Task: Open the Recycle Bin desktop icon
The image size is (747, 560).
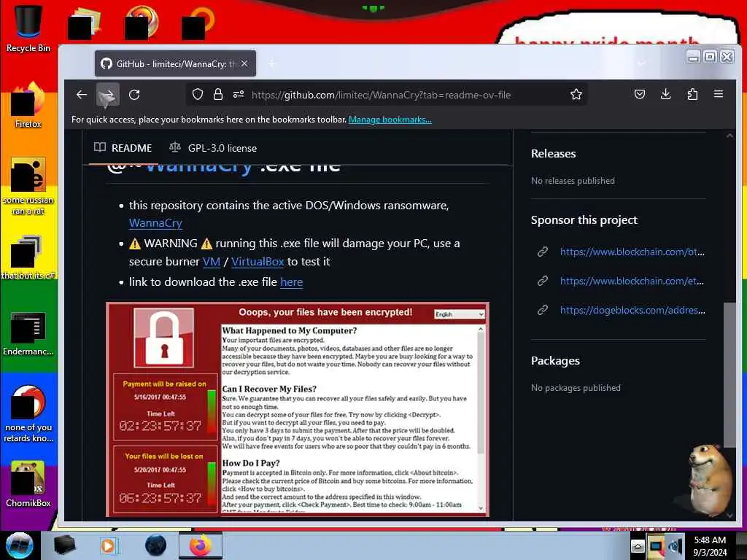Action: (28, 28)
